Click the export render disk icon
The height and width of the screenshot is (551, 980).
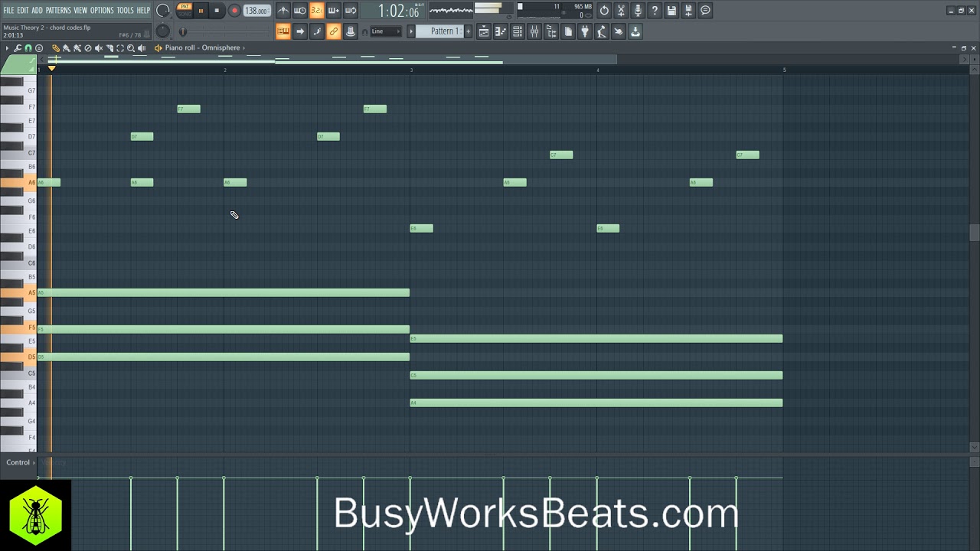coord(688,11)
